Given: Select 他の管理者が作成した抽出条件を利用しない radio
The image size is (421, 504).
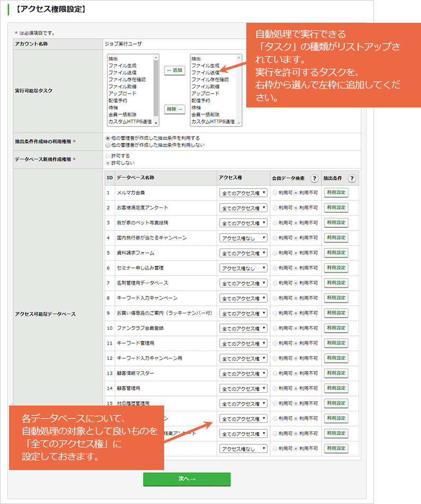Looking at the screenshot, I should 108,145.
